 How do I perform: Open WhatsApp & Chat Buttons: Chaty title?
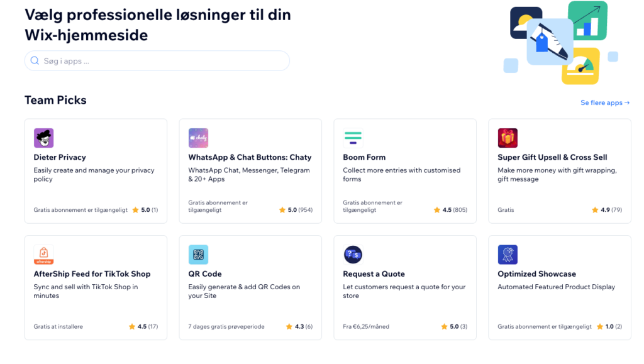pyautogui.click(x=250, y=157)
